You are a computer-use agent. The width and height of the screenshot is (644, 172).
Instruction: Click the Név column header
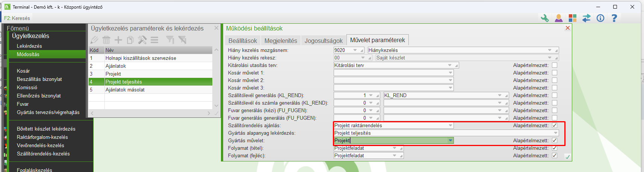pos(158,50)
